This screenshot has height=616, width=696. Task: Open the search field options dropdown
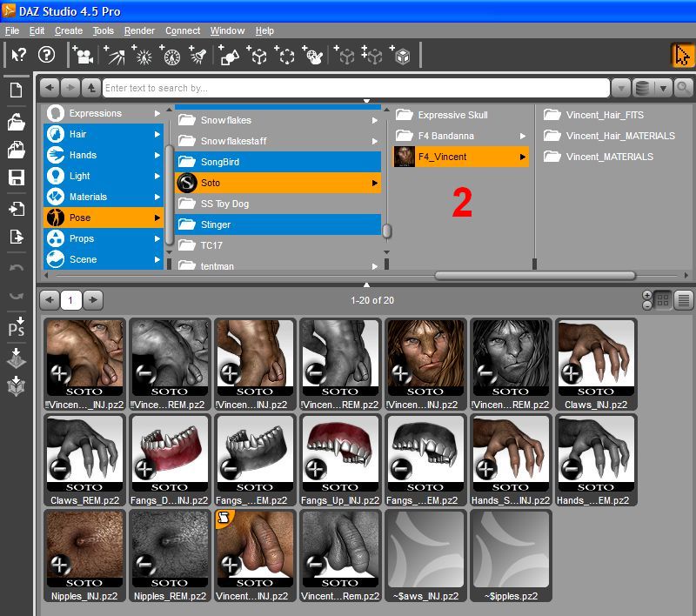tap(621, 89)
